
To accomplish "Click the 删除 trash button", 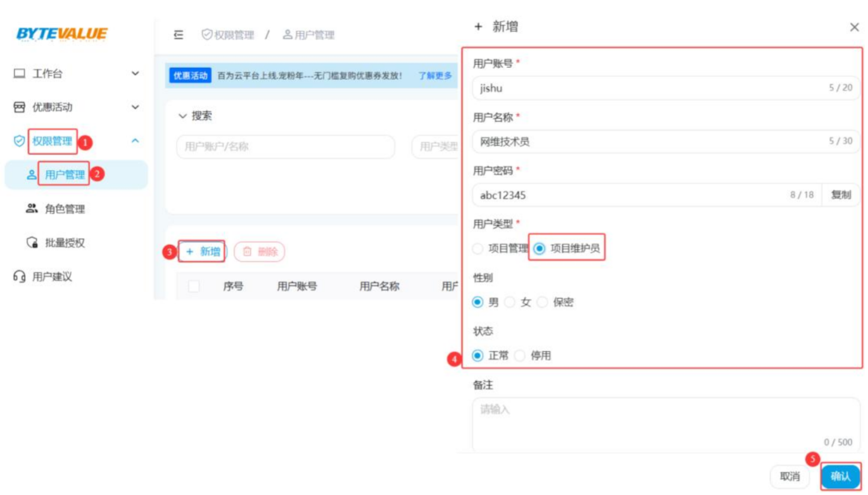I will pos(260,252).
